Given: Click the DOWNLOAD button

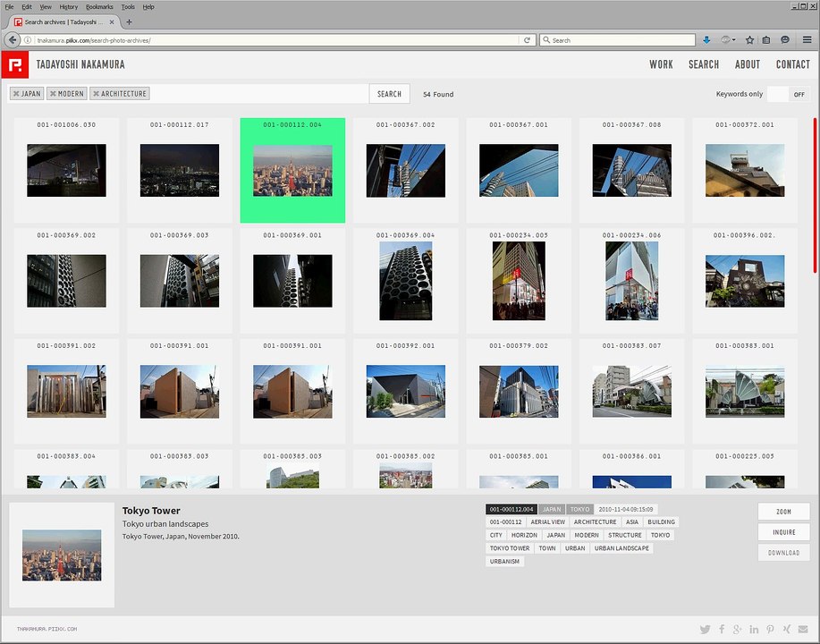Looking at the screenshot, I should point(783,553).
